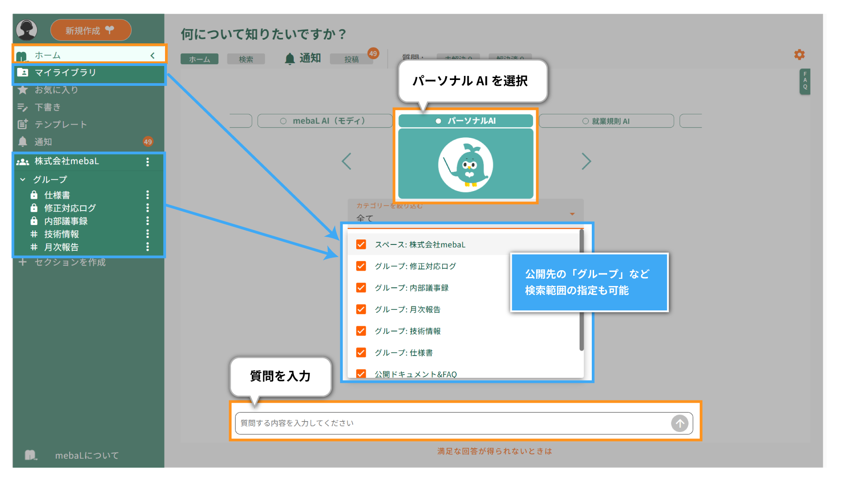Toggle checkbox グループ: 技術情報
This screenshot has height=488, width=868.
(361, 331)
